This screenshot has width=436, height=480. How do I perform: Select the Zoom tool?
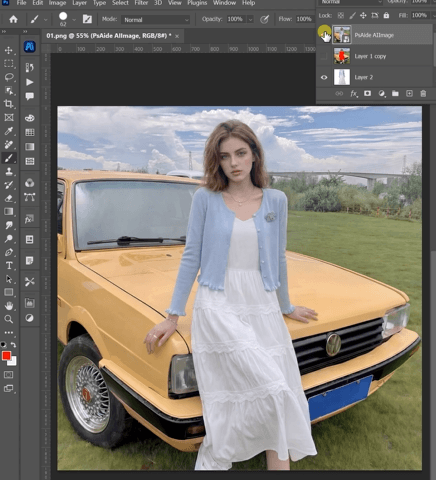(9, 319)
